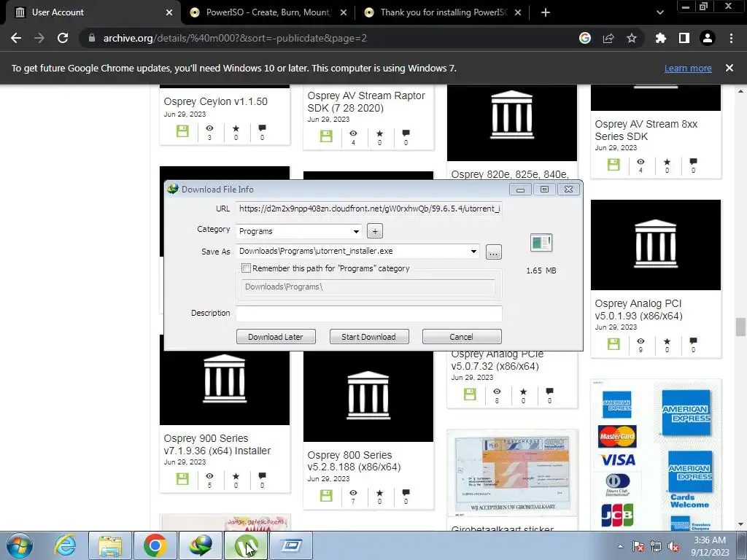The image size is (747, 560).
Task: Open Osprey Analog PCI v5.0.1.93 link
Action: pos(638,309)
